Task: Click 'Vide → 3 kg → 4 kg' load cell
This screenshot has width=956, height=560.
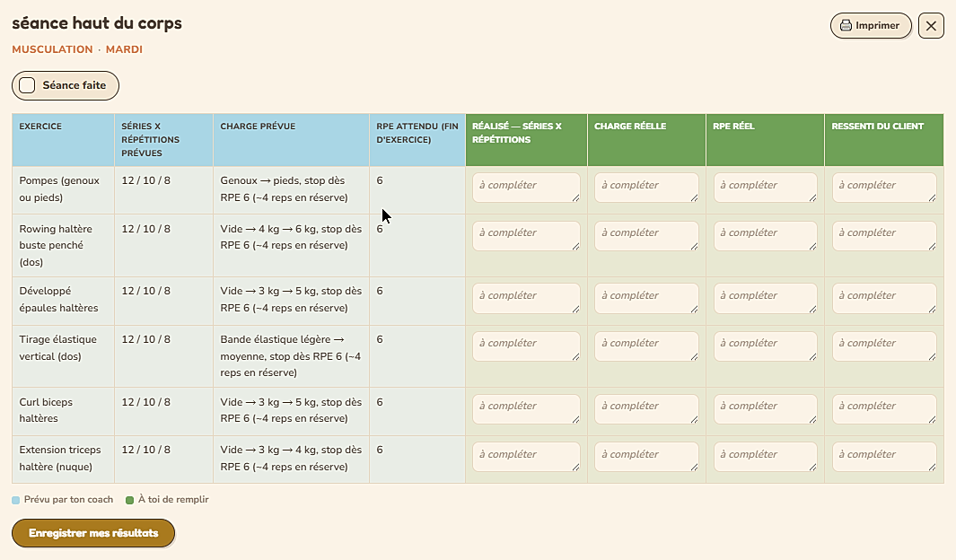Action: [x=292, y=459]
